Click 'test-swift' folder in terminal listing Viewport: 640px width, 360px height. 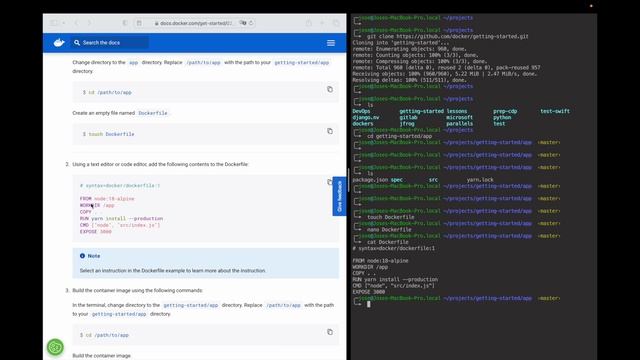[x=555, y=111]
